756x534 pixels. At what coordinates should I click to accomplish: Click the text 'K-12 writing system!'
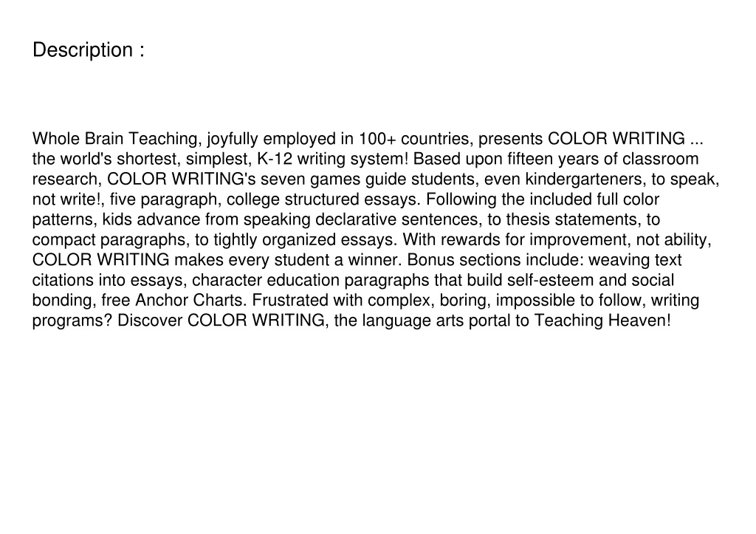point(333,160)
